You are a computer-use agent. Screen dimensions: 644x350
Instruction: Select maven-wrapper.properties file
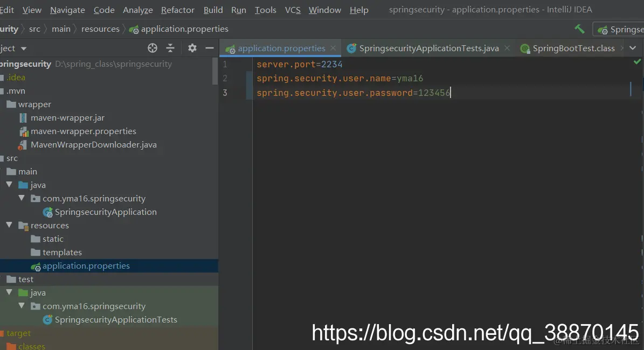pos(84,131)
